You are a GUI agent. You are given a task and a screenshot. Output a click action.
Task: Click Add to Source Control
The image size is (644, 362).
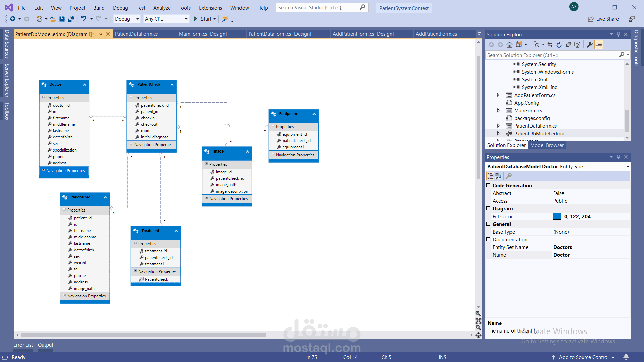coord(584,357)
